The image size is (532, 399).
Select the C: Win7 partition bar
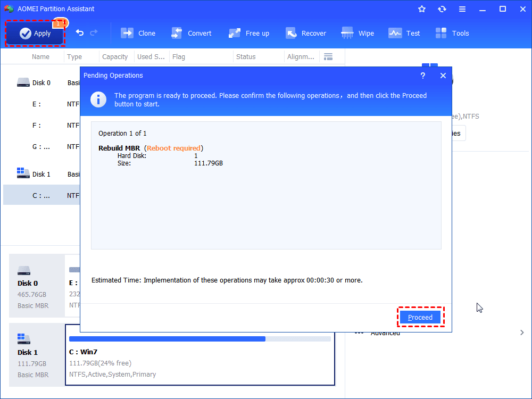[200, 355]
